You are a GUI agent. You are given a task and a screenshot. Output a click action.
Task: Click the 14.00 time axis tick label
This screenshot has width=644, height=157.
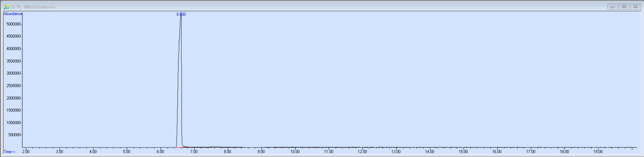[x=430, y=152]
